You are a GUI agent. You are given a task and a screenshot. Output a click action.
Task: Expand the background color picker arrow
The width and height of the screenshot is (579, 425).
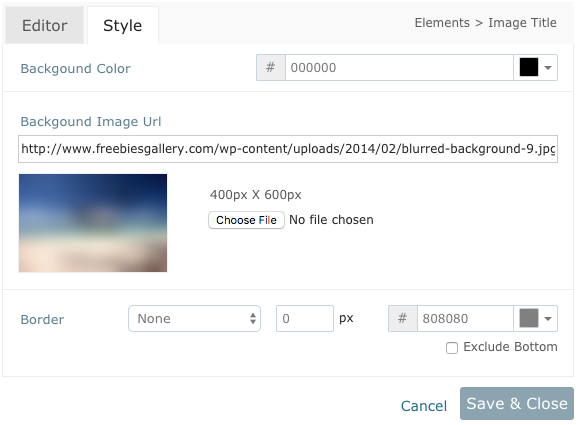pos(548,68)
